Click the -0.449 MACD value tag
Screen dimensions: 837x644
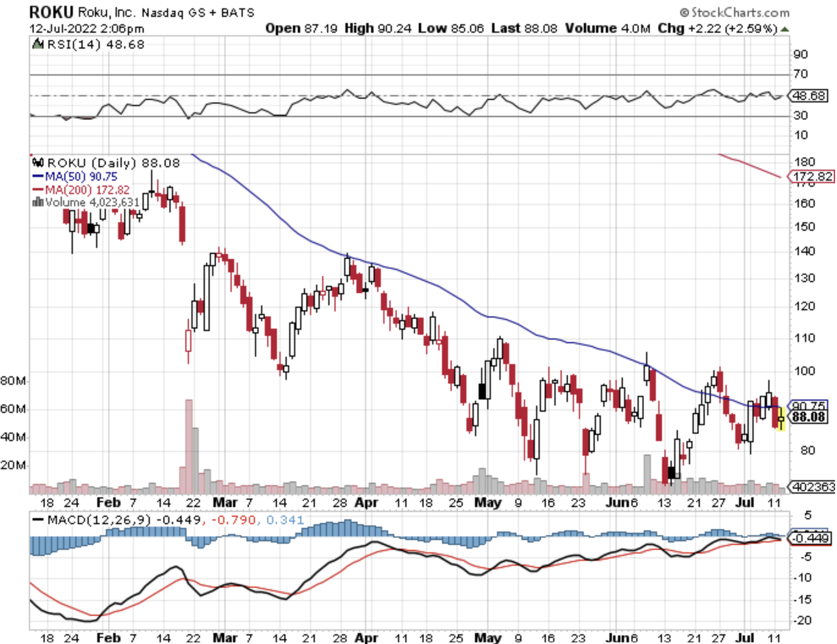click(810, 538)
